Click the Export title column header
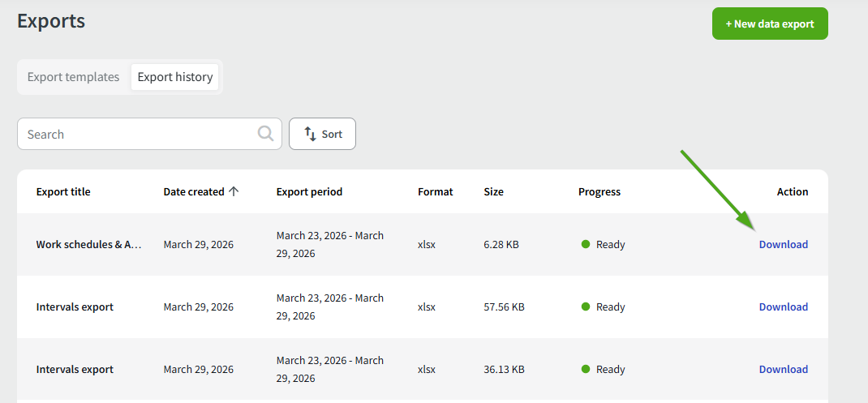Screen dimensions: 868x403 pyautogui.click(x=63, y=192)
